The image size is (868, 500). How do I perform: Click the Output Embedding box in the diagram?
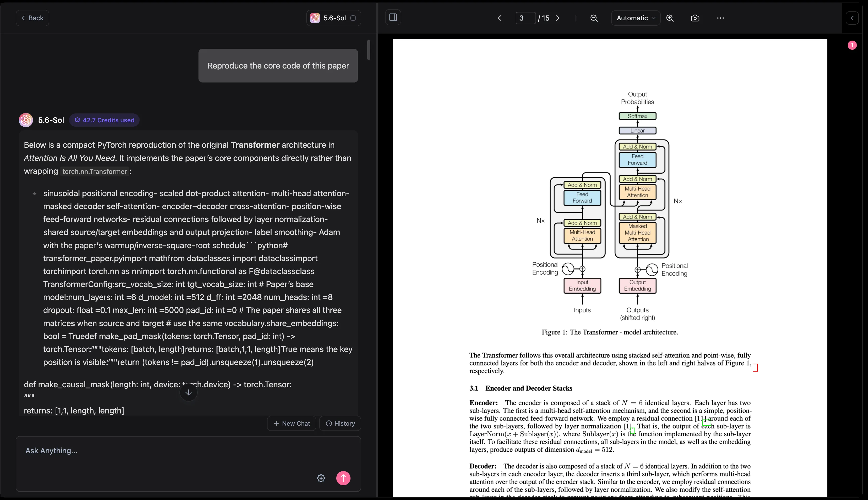coord(638,285)
